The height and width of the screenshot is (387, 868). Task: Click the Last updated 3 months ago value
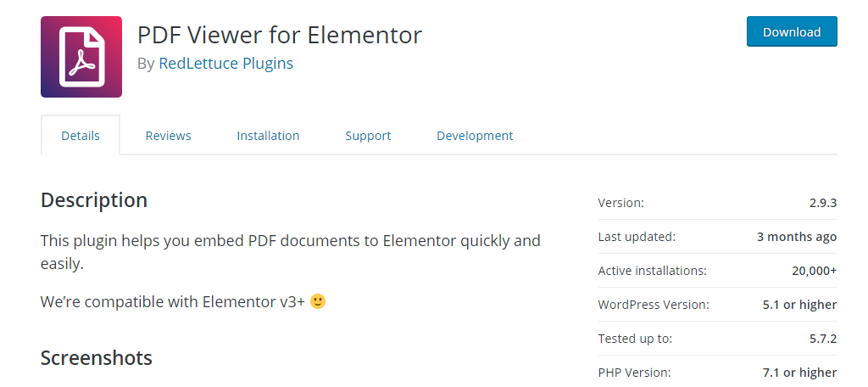(797, 237)
